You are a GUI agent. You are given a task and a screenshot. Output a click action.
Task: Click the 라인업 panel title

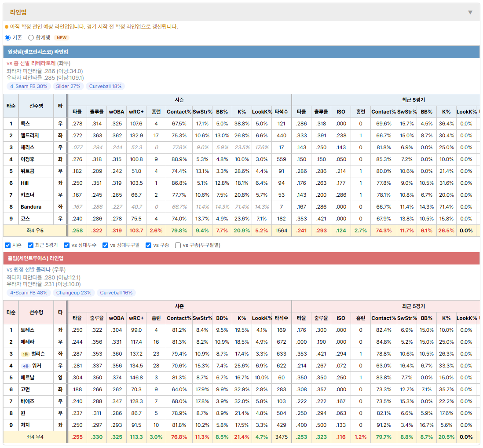click(x=18, y=12)
